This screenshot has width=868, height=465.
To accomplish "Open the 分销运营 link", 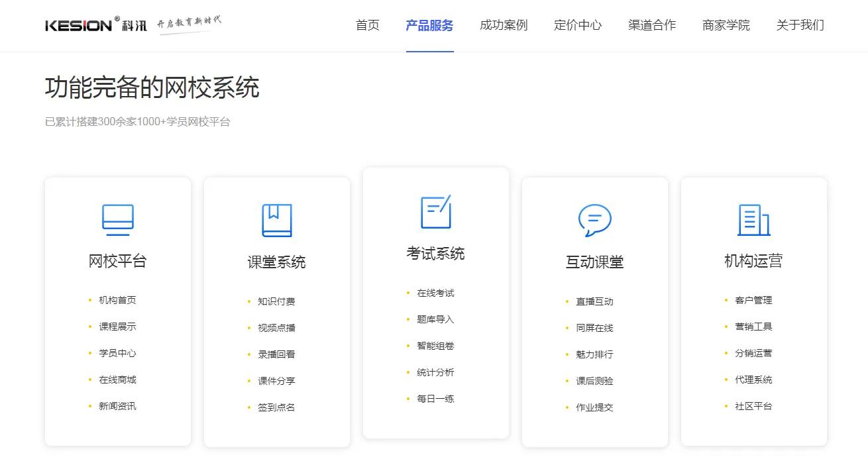I will [x=753, y=353].
